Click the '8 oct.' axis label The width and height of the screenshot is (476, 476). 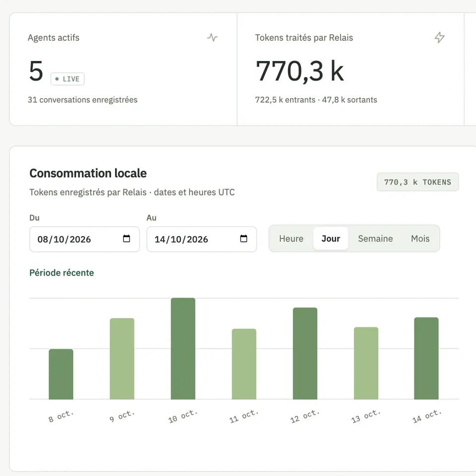(x=61, y=416)
